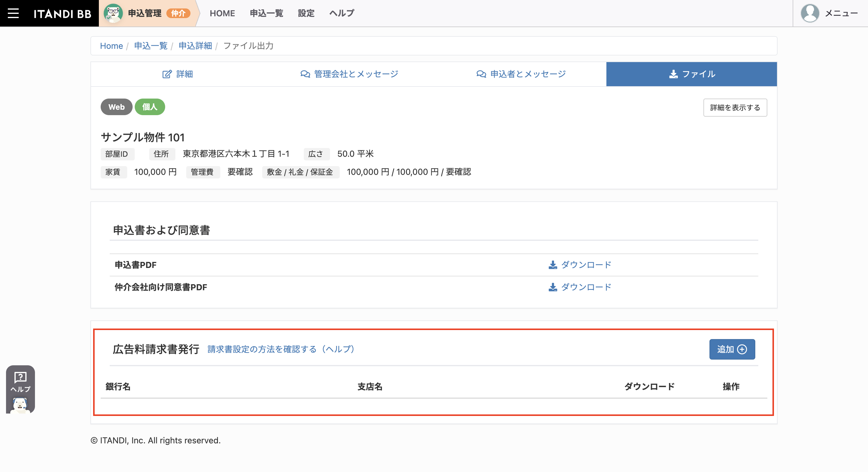Click 詳細を表示する button
This screenshot has width=868, height=472.
tap(735, 108)
